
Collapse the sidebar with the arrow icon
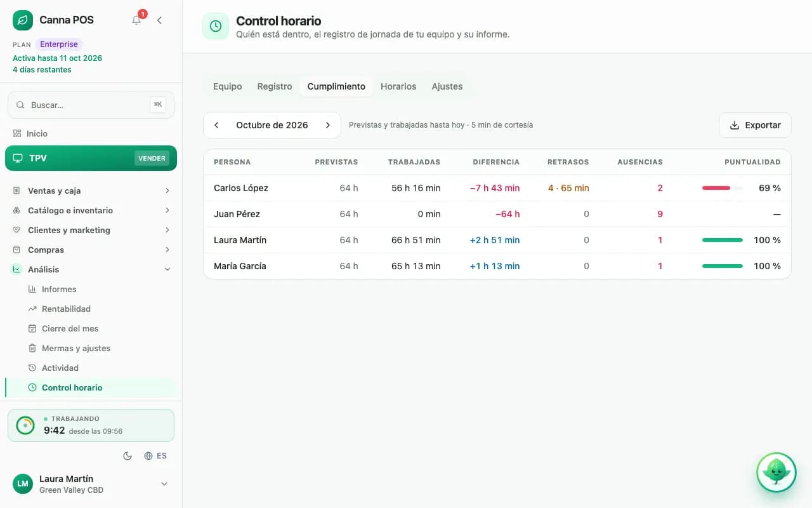(x=159, y=20)
